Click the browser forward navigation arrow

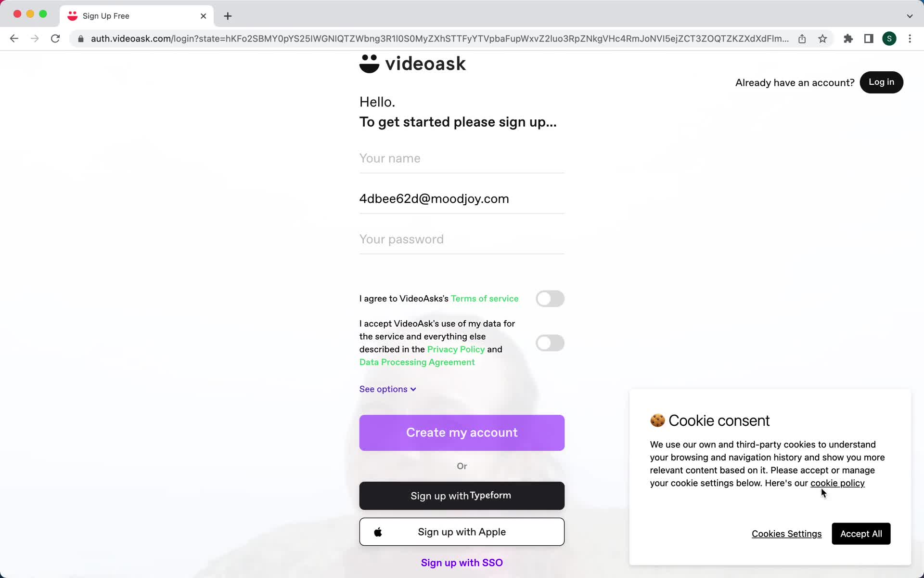34,39
